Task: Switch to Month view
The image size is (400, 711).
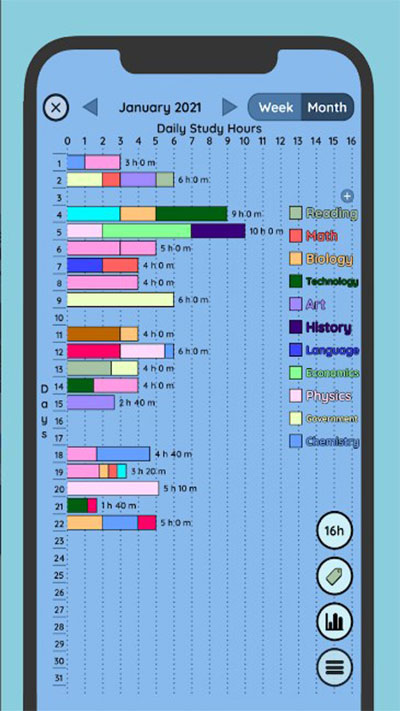Action: tap(327, 107)
